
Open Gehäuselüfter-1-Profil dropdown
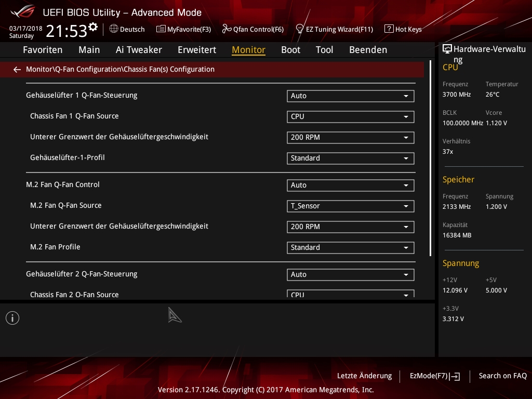(x=351, y=158)
